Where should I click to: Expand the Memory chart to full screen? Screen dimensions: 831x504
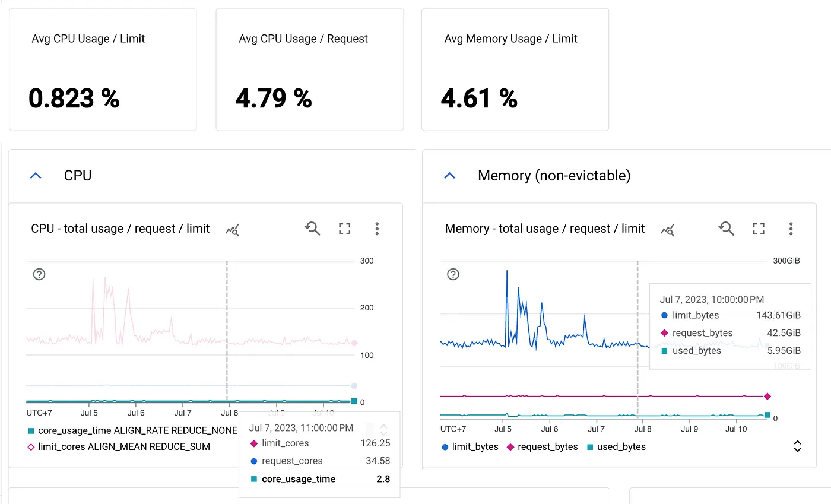(759, 229)
